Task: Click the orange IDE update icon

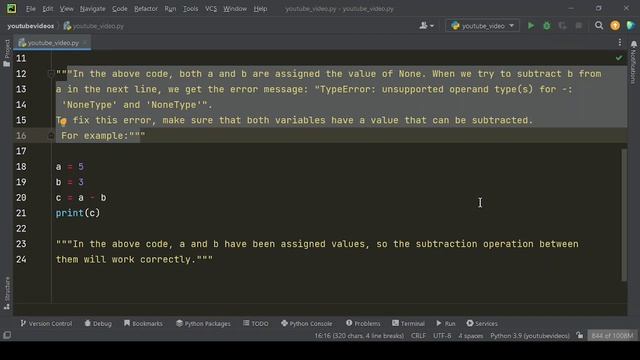Action: (x=615, y=26)
